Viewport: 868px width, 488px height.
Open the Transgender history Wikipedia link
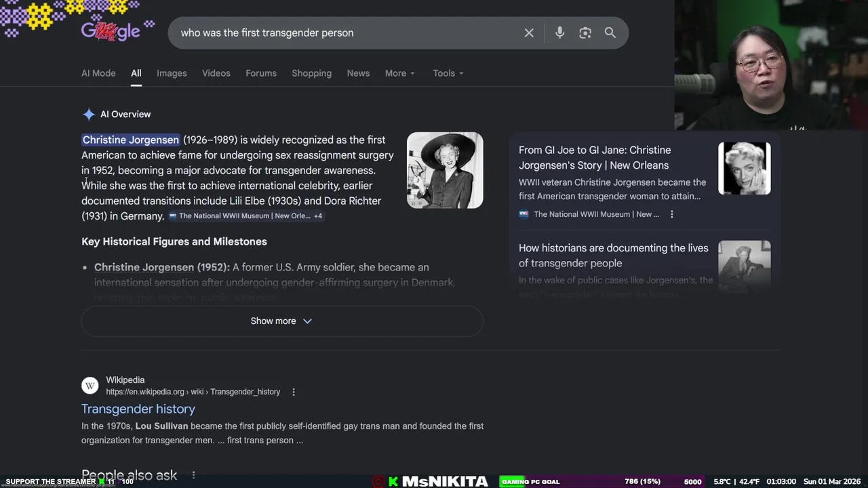[138, 409]
